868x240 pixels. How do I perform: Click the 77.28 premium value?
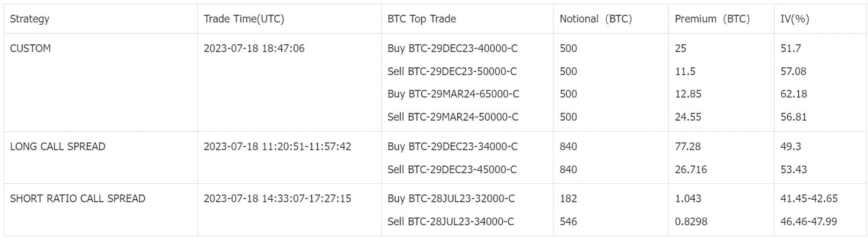tap(687, 147)
